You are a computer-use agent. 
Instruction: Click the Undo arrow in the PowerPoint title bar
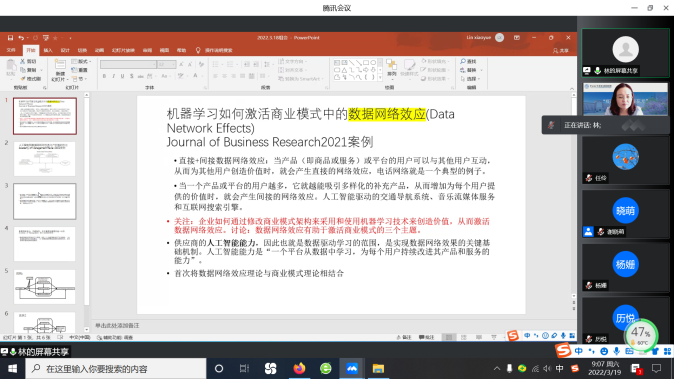(21, 38)
